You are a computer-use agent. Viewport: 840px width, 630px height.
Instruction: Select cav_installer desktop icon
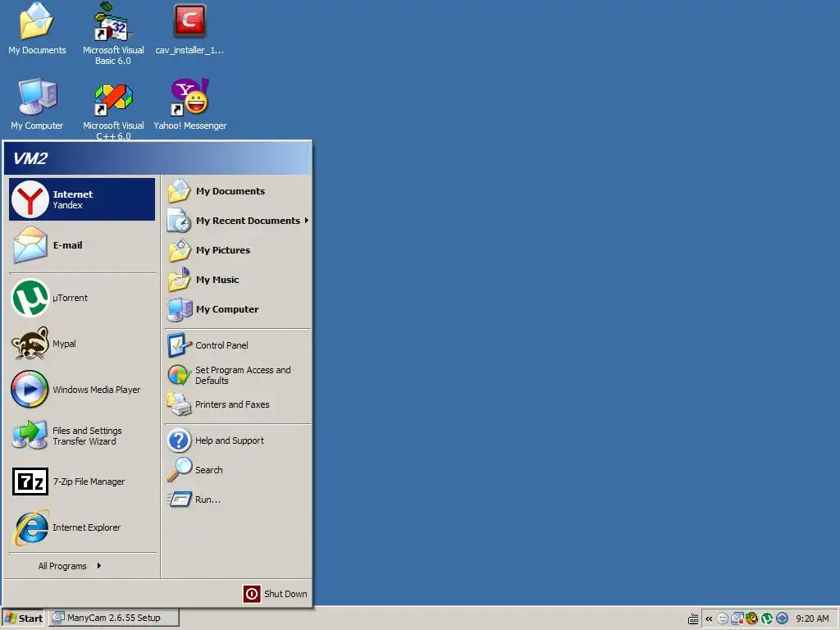tap(189, 29)
